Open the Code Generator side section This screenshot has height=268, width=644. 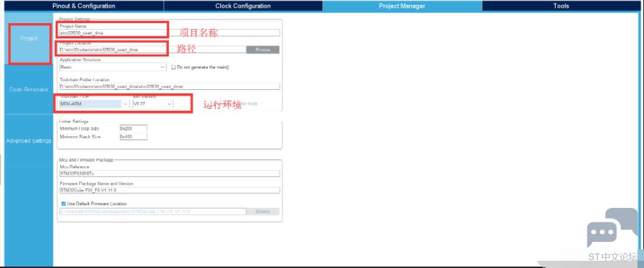coord(29,90)
